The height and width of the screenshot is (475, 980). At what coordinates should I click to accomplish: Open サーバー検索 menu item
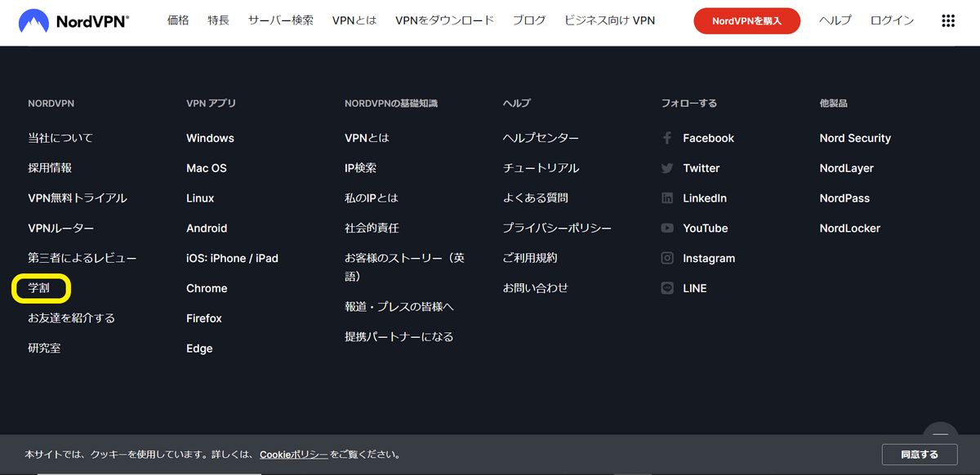click(281, 20)
